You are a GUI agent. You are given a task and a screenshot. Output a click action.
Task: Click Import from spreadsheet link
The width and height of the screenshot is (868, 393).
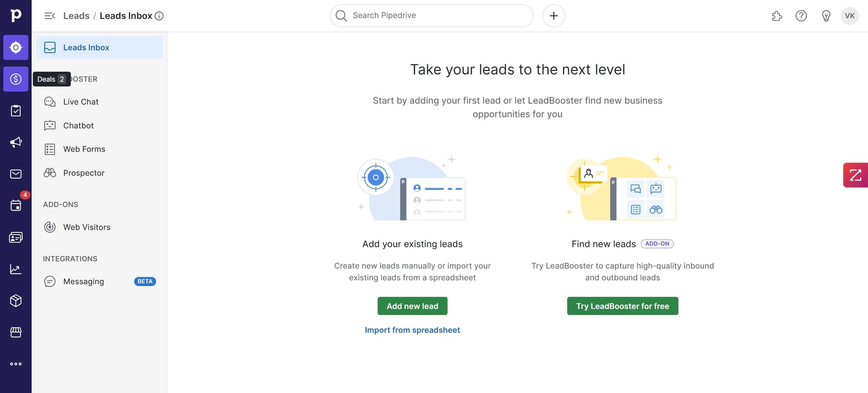click(x=412, y=330)
